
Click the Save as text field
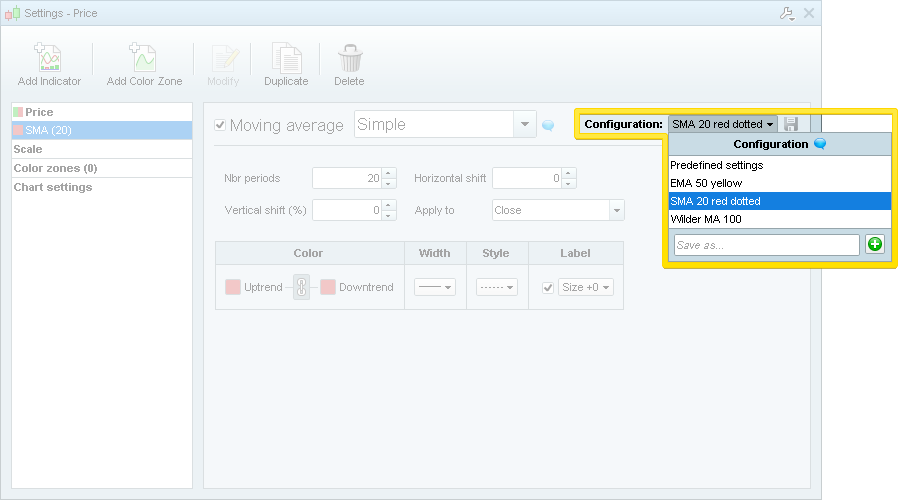click(766, 245)
